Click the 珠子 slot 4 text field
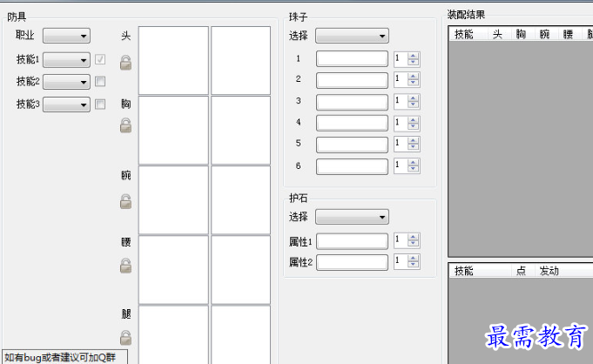Viewport: 593px width, 364px height. [x=352, y=123]
